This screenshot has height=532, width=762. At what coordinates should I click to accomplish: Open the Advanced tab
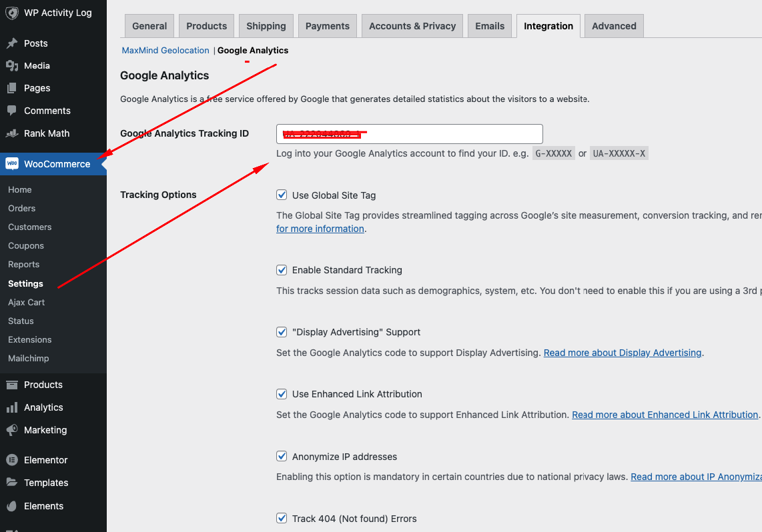tap(614, 26)
